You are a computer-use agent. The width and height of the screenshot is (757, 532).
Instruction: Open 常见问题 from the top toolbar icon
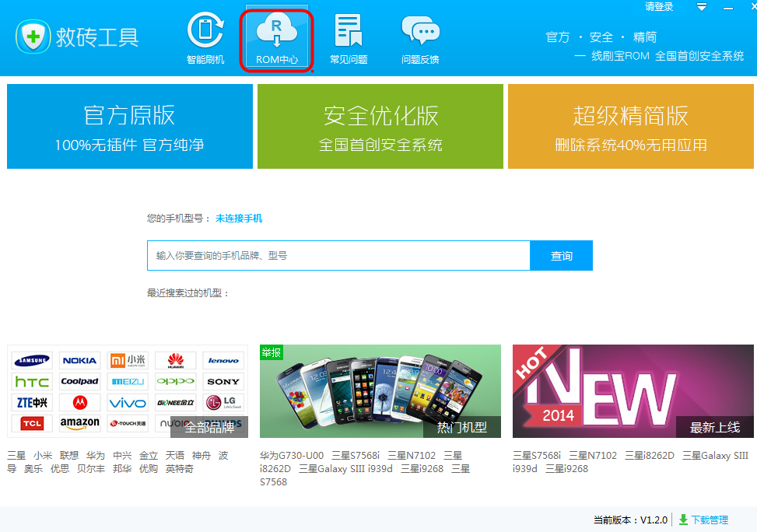click(348, 31)
